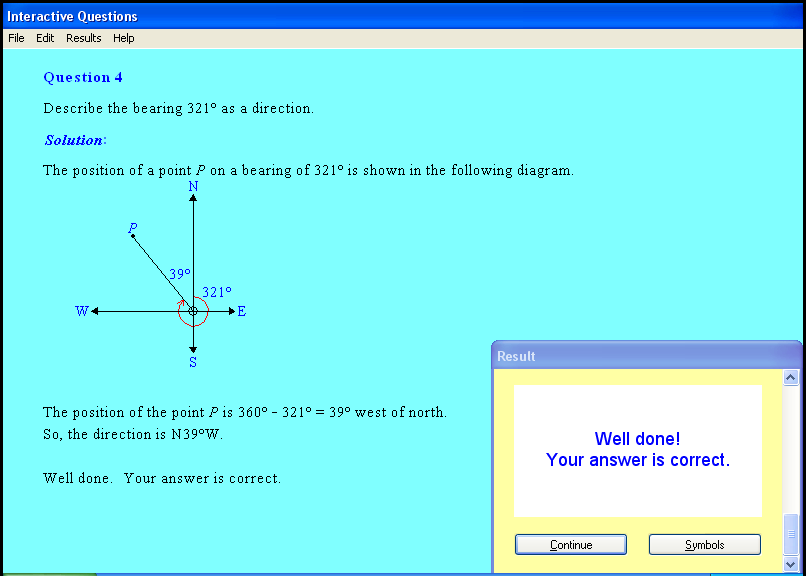This screenshot has width=806, height=576.
Task: Click the Result panel scrollbar thumb
Action: (x=791, y=534)
